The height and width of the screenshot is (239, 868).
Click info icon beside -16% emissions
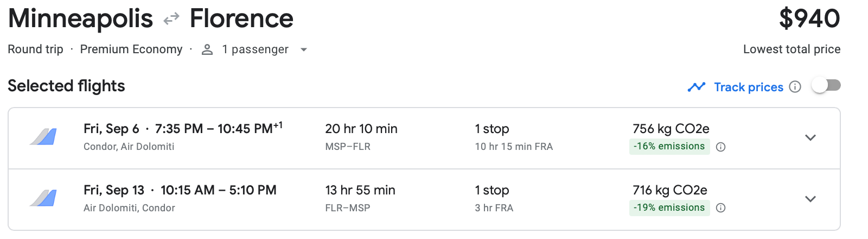[x=721, y=147]
